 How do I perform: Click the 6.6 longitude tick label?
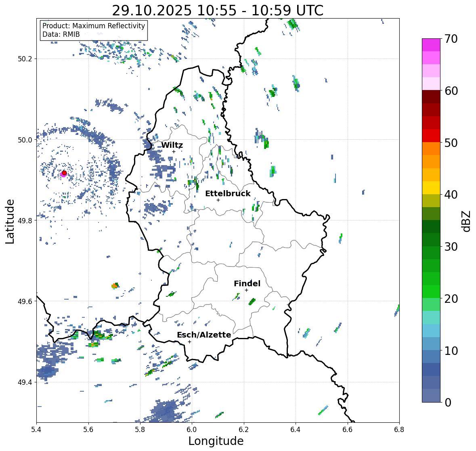pyautogui.click(x=347, y=430)
